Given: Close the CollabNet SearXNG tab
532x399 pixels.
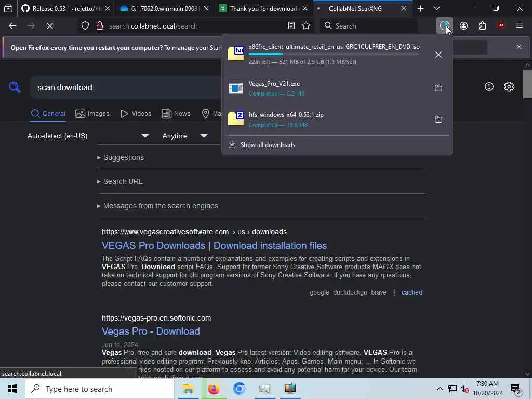Looking at the screenshot, I should (x=403, y=8).
